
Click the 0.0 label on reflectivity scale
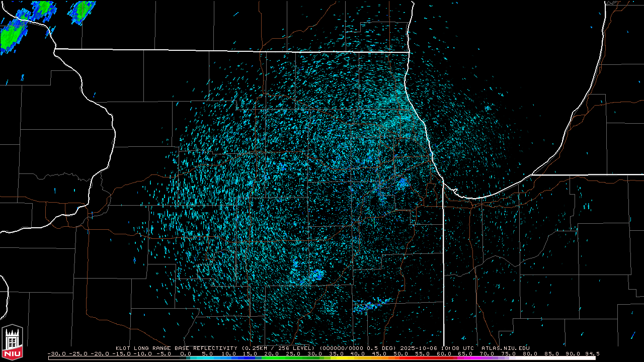(x=186, y=353)
